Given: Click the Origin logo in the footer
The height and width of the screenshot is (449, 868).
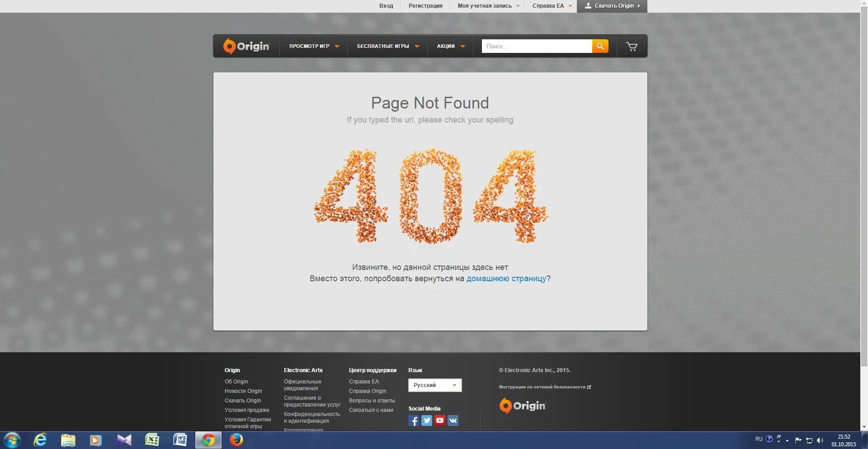Looking at the screenshot, I should click(x=523, y=406).
